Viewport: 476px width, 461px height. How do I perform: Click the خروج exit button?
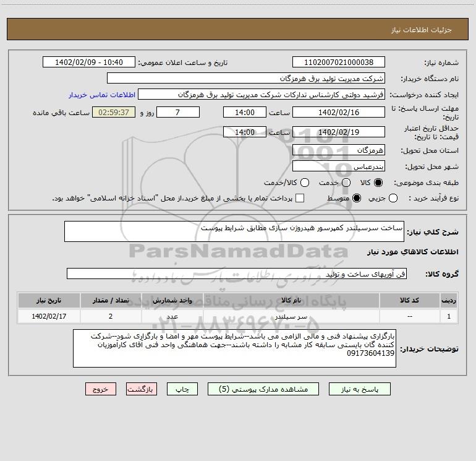point(101,389)
